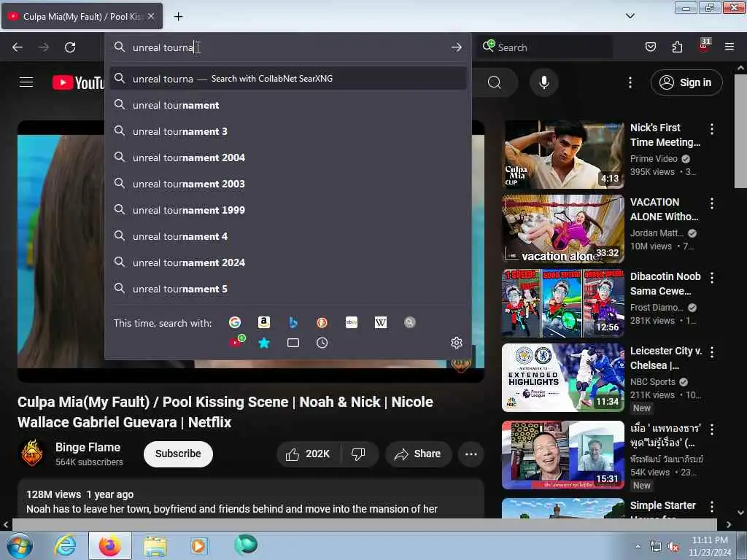Search this time with Wikipedia icon

[x=381, y=322]
